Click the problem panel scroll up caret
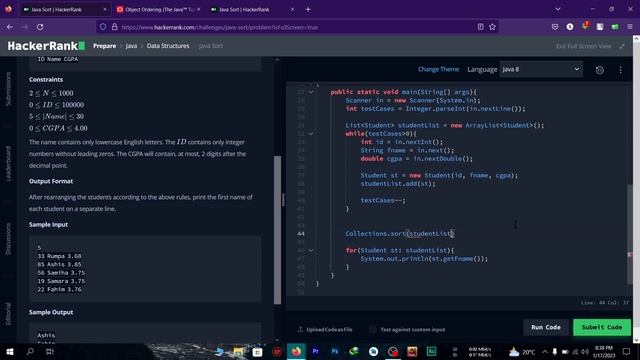Screen dimensions: 640x360 tap(277, 60)
